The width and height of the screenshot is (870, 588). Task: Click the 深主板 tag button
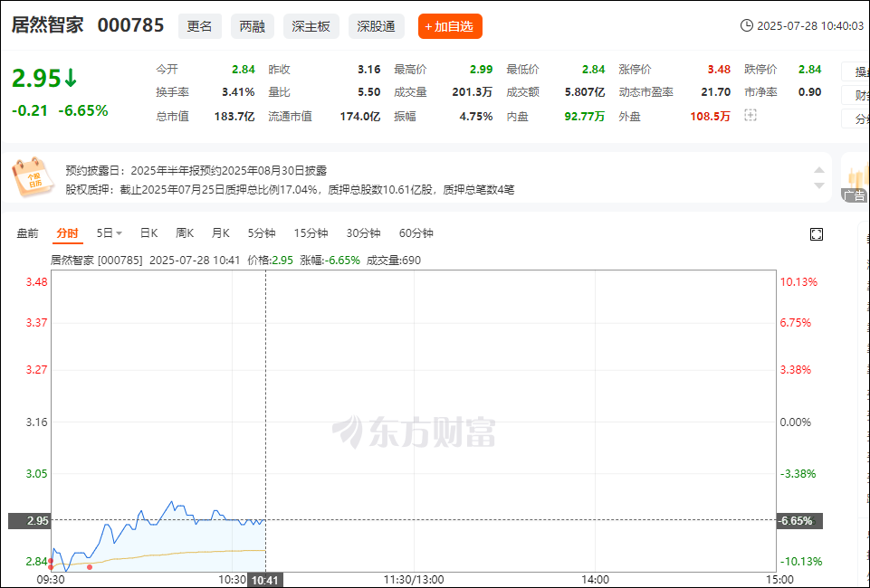click(x=311, y=26)
